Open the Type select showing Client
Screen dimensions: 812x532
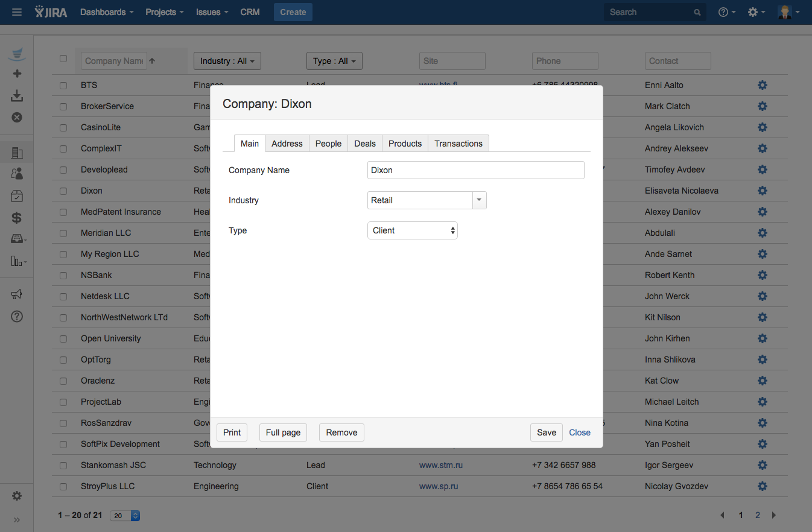tap(412, 230)
